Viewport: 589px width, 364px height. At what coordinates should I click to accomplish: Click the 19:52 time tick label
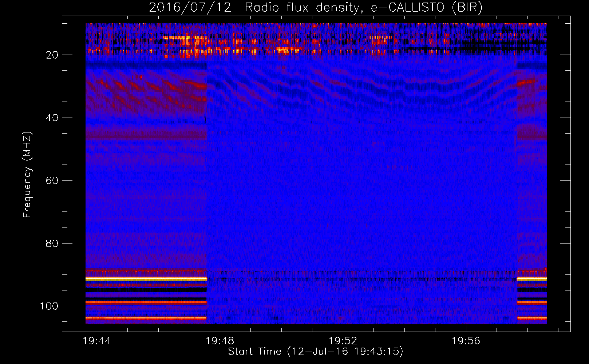point(343,341)
